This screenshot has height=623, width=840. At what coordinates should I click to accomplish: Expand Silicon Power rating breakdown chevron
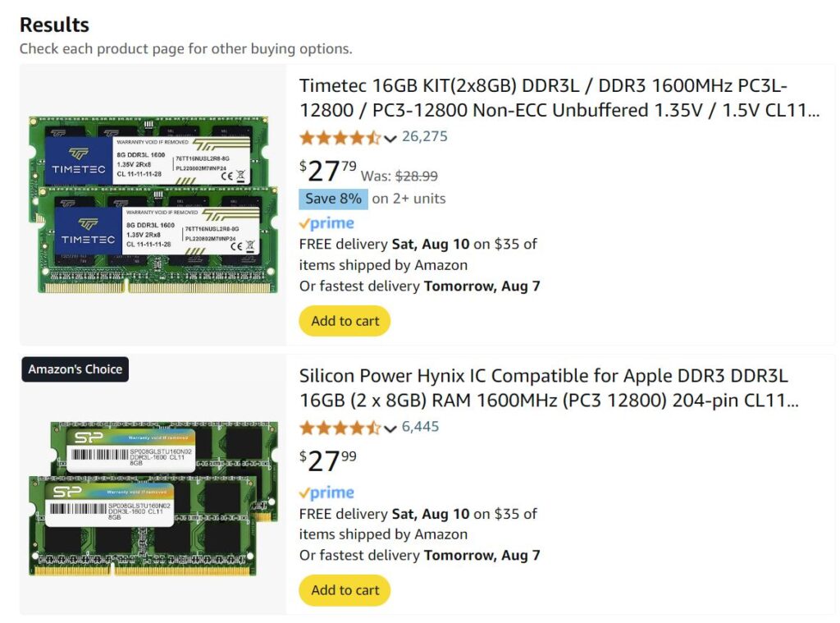(390, 428)
